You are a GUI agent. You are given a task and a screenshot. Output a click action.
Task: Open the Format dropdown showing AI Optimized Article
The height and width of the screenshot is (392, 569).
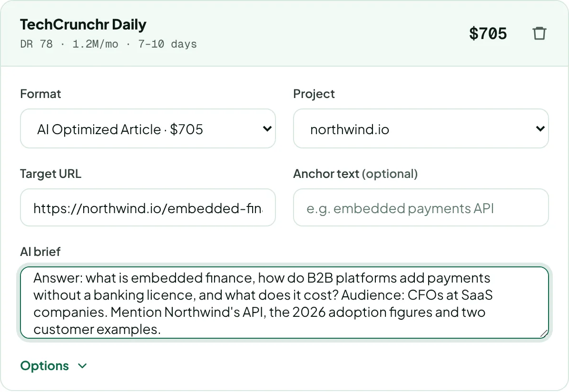tap(147, 128)
